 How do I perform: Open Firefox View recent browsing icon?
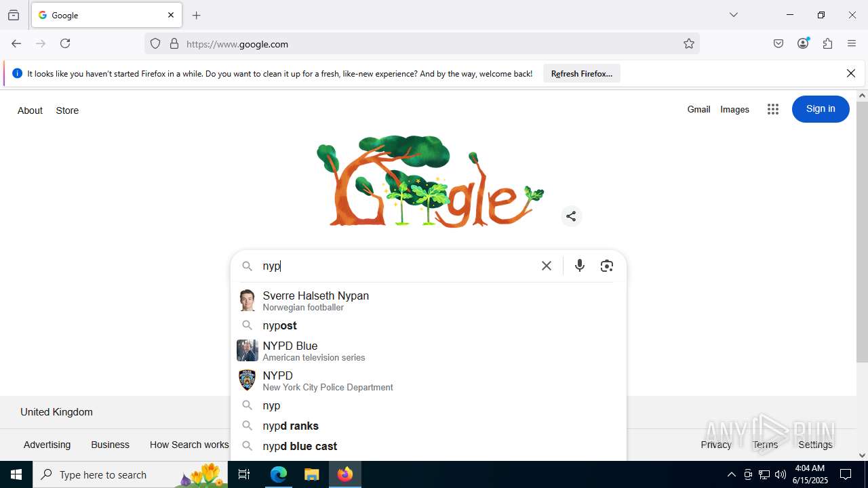(14, 15)
